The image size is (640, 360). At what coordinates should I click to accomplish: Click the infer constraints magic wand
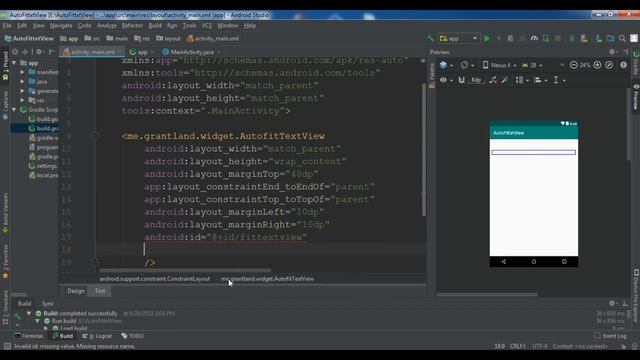[x=505, y=80]
